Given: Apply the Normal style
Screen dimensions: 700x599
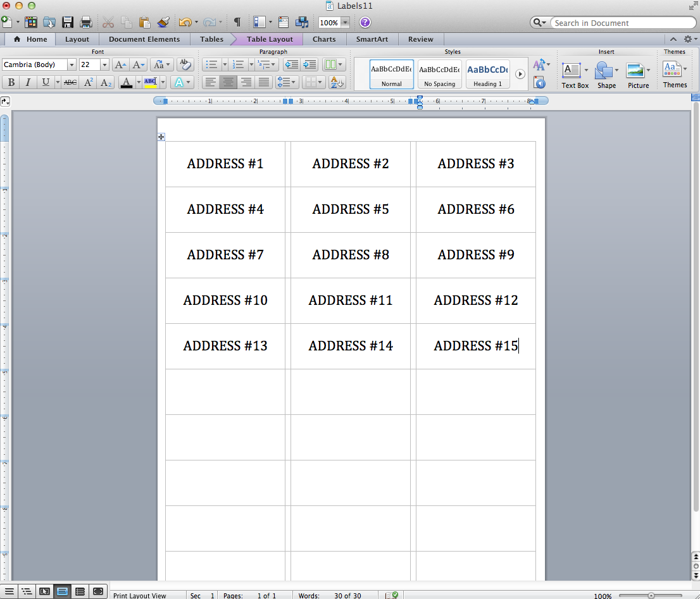Looking at the screenshot, I should [x=392, y=74].
